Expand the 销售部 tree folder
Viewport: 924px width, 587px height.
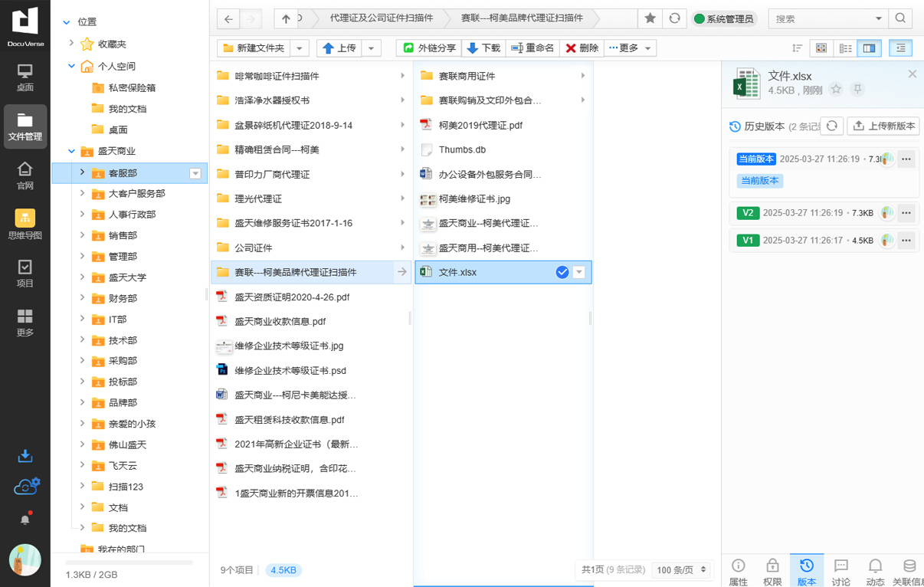pos(82,235)
